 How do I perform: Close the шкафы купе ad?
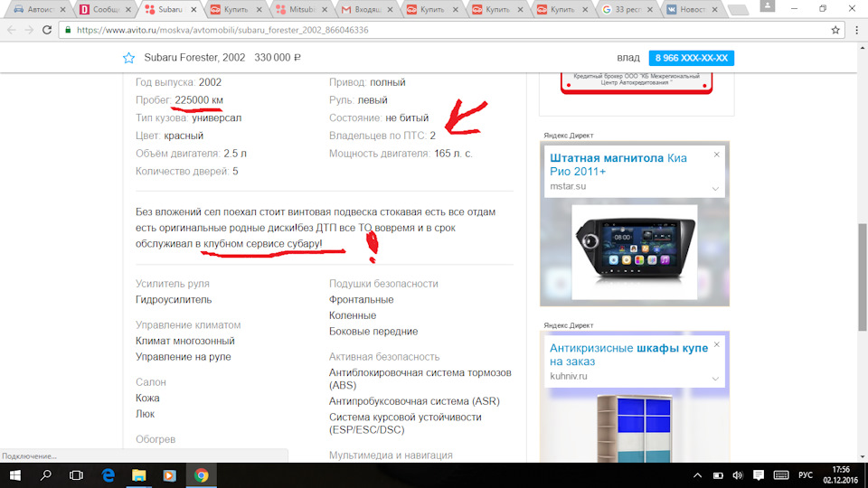pyautogui.click(x=716, y=344)
